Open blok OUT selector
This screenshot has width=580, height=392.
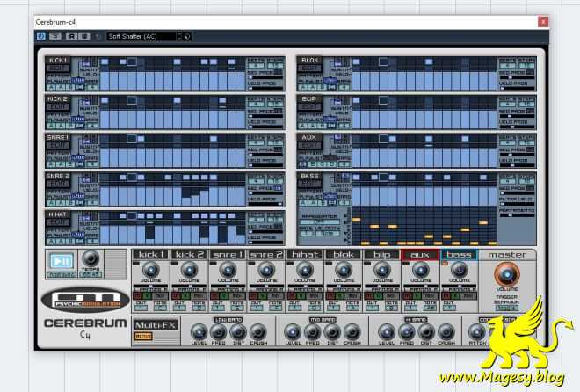(334, 308)
